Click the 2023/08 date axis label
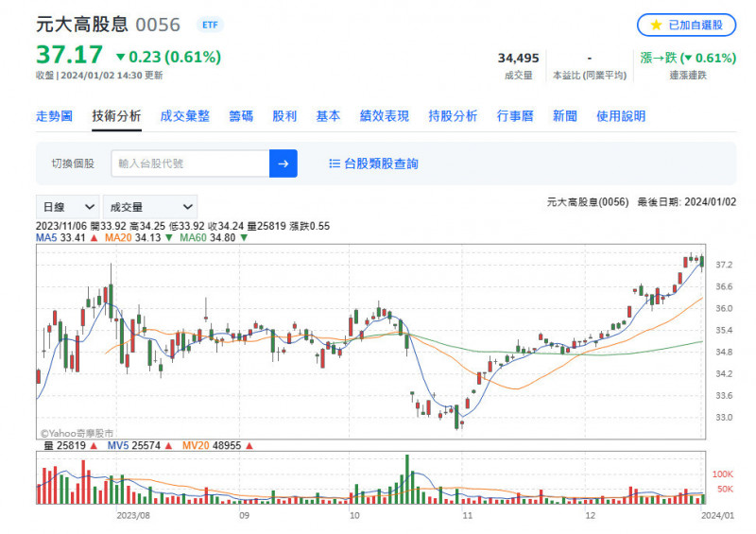This screenshot has height=534, width=756. pyautogui.click(x=133, y=515)
